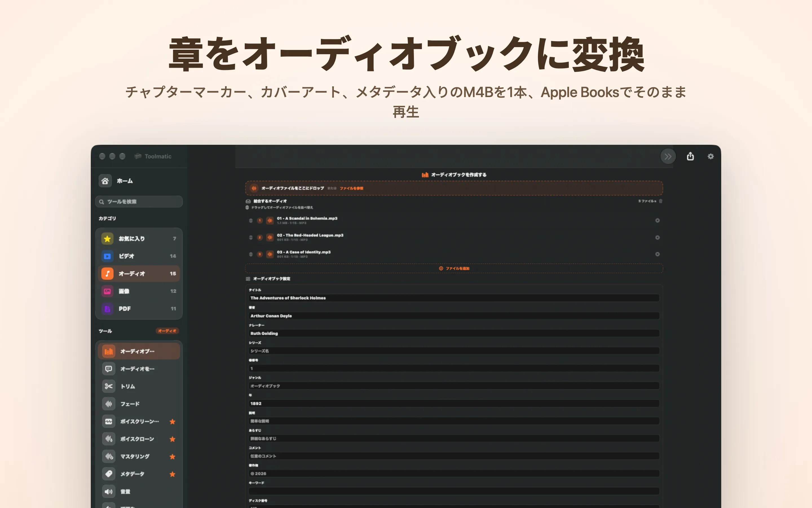The width and height of the screenshot is (812, 508).
Task: Click the year field showing 1892
Action: point(454,404)
